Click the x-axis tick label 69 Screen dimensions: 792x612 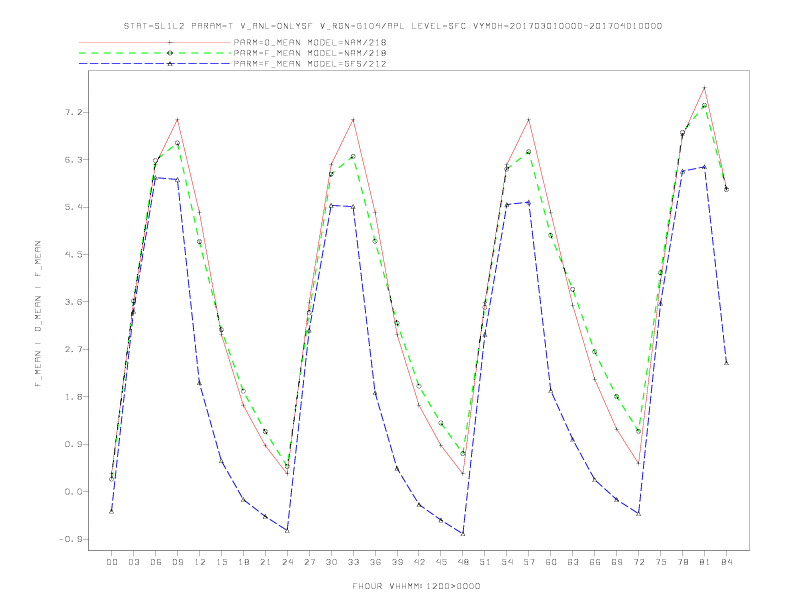tap(617, 562)
